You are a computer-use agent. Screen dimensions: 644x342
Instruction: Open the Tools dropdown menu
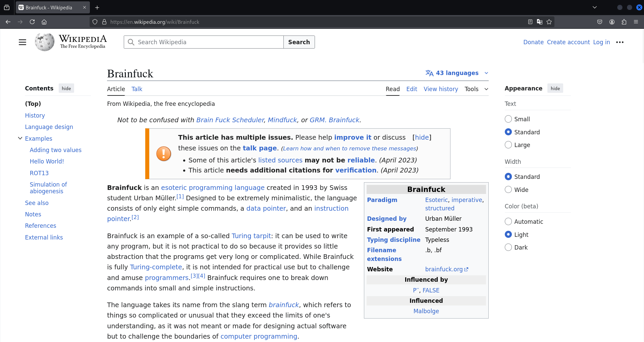point(476,89)
